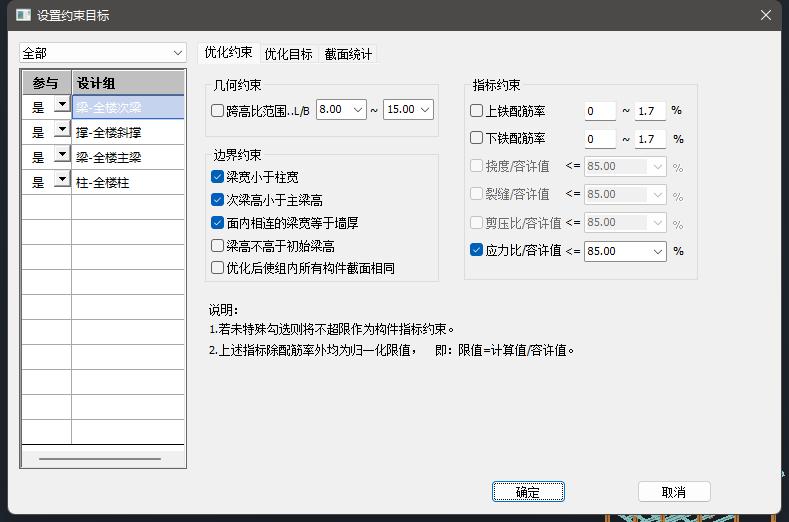Click 上铁配筋率 minimum value field
Image resolution: width=789 pixels, height=522 pixels.
600,111
